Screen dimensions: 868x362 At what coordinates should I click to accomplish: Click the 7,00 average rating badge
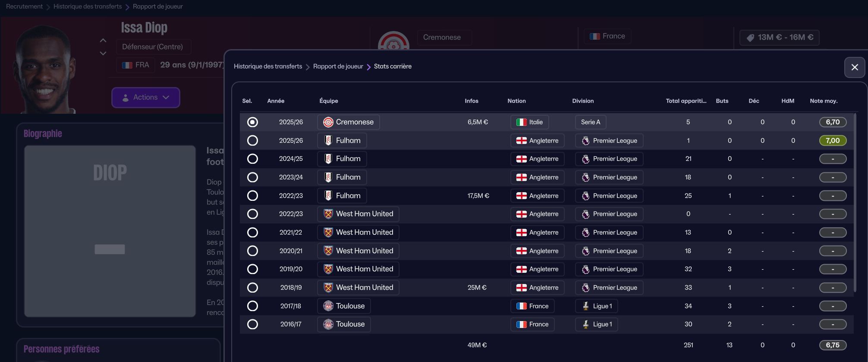coord(833,141)
